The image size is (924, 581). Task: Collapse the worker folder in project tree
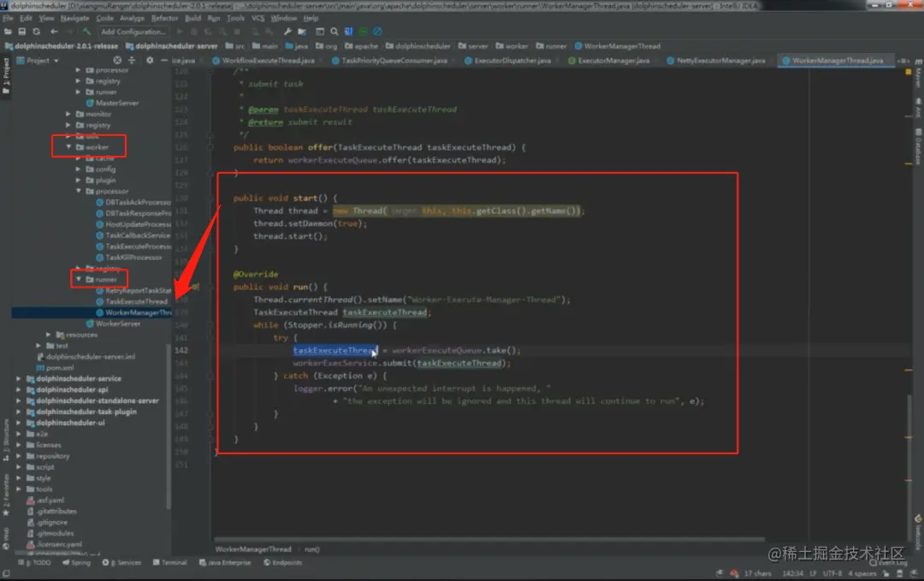pos(69,146)
